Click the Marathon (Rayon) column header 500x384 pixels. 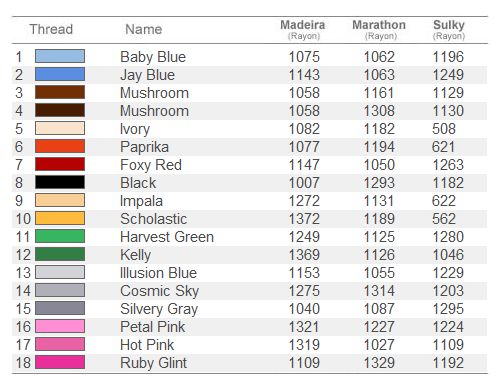[x=379, y=29]
